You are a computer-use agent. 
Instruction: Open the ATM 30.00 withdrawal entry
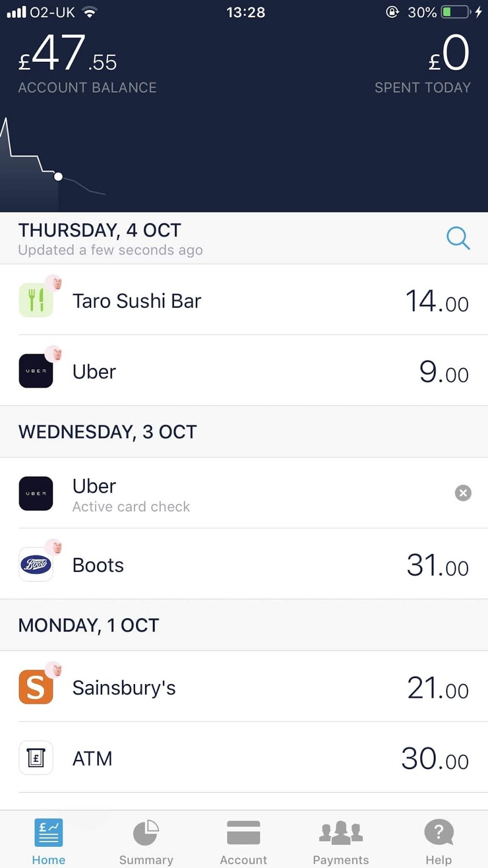pyautogui.click(x=244, y=758)
